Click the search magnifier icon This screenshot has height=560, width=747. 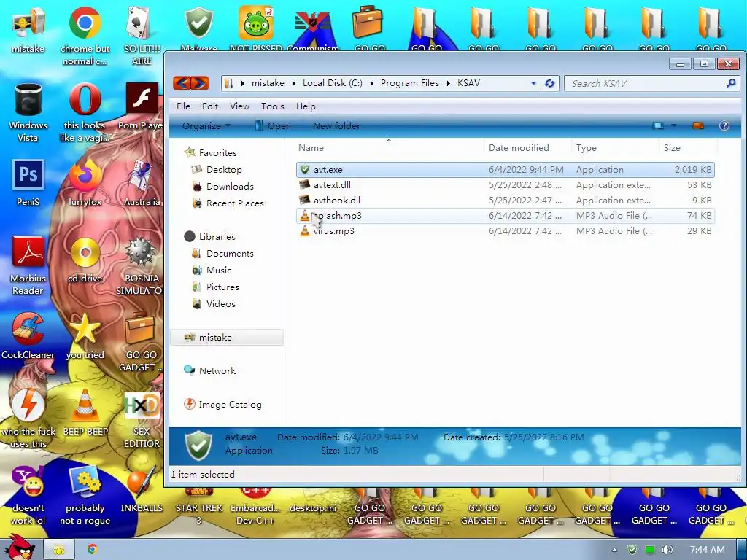pos(731,83)
